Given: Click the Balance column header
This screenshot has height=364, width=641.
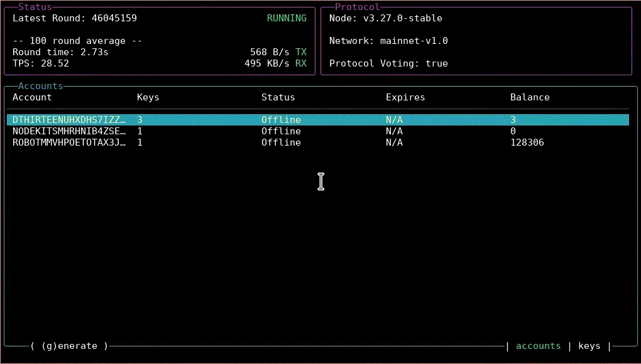Looking at the screenshot, I should pyautogui.click(x=530, y=97).
